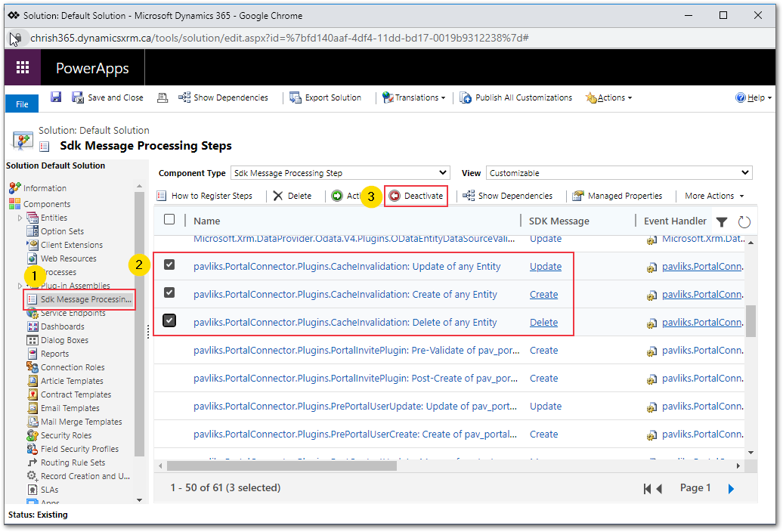Expand the Entities tree node

tap(20, 218)
